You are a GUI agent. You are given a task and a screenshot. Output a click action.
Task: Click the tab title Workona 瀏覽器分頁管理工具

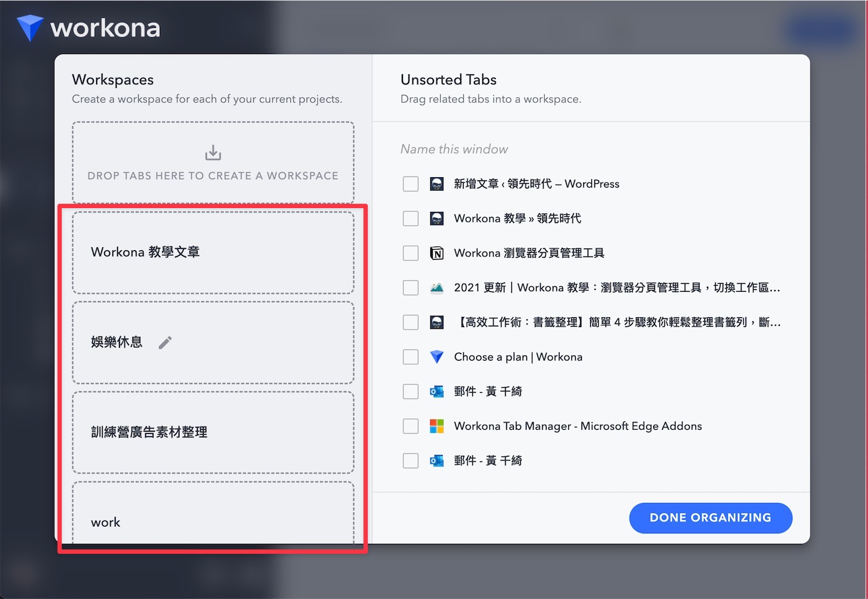click(x=529, y=253)
